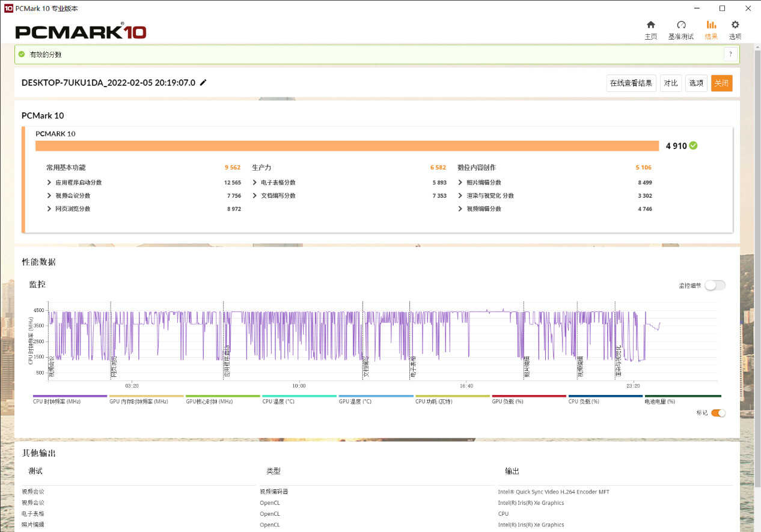This screenshot has height=532, width=761.
Task: Click the 16:40 time label on the chart axis
Action: [x=466, y=386]
